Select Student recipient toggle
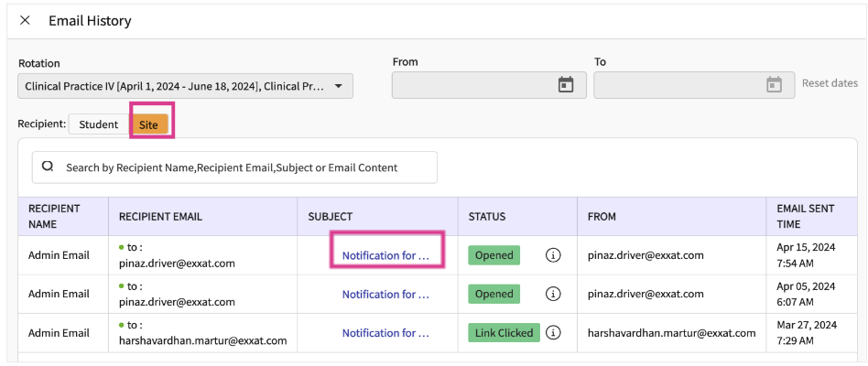 coord(98,124)
